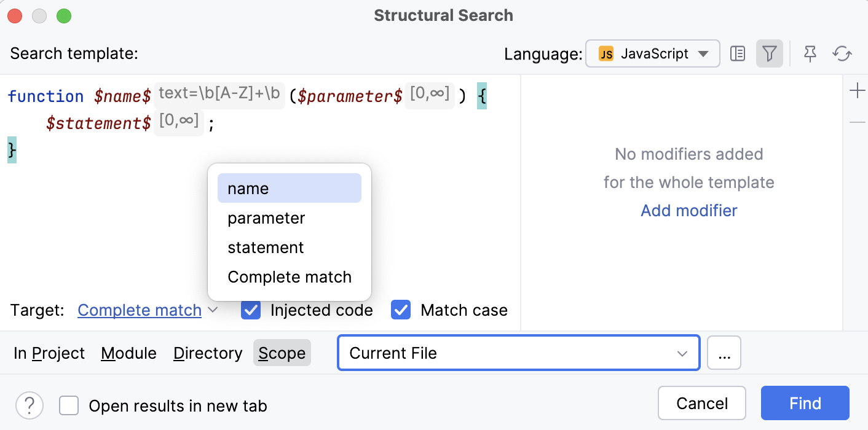Switch to the Module scope tab
Screen dimensions: 868x430
click(x=128, y=353)
